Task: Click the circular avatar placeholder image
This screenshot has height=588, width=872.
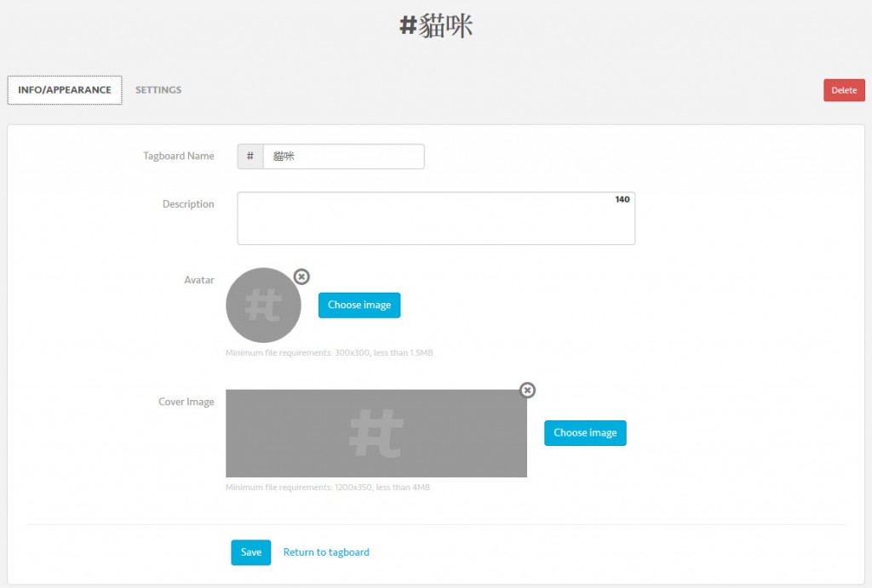Action: (263, 305)
